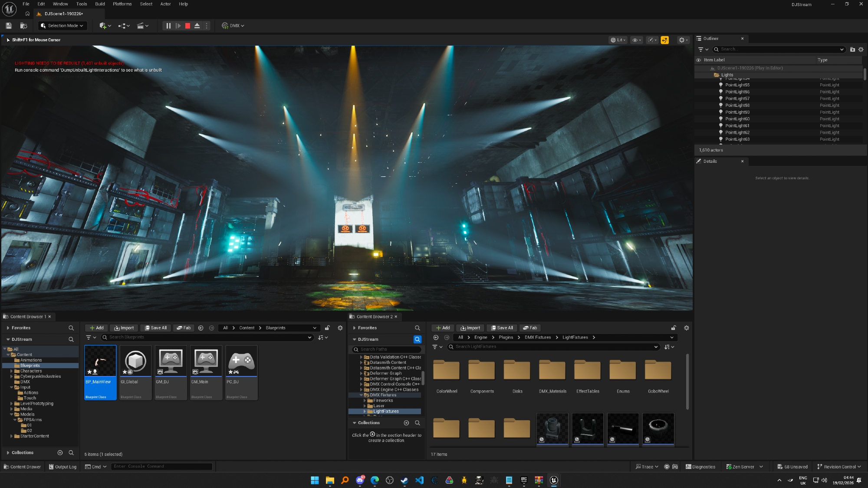
Task: Toggle Outliner visibility eye column header
Action: point(698,60)
